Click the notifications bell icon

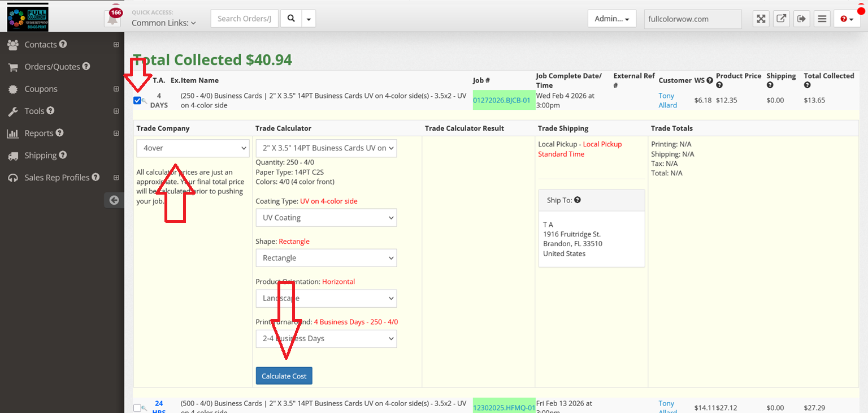[113, 19]
